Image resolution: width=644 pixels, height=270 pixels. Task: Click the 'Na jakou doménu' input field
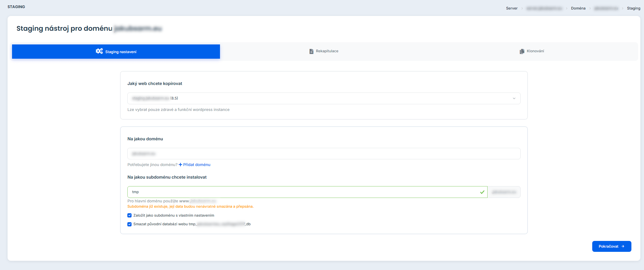click(324, 154)
